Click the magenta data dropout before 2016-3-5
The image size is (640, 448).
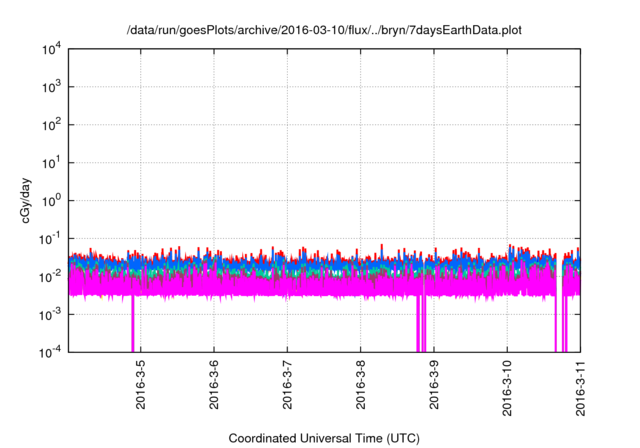tap(133, 324)
